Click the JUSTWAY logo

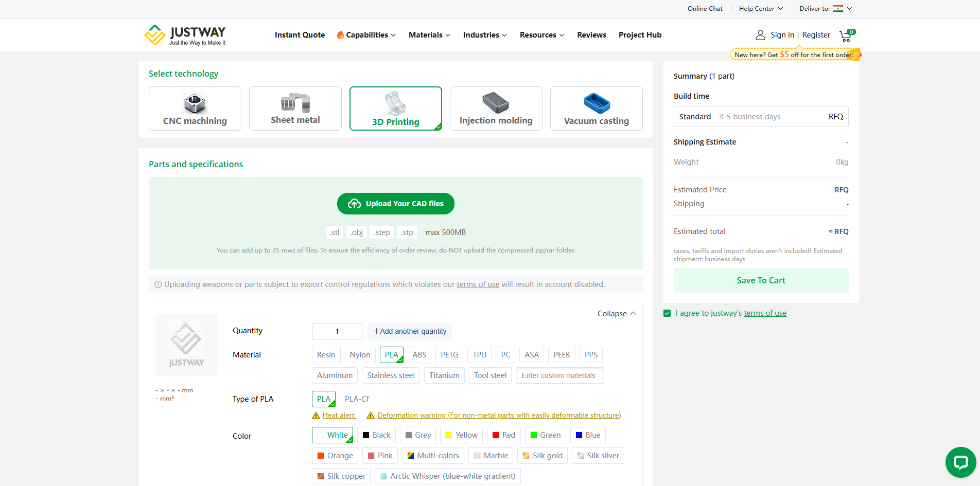click(185, 35)
